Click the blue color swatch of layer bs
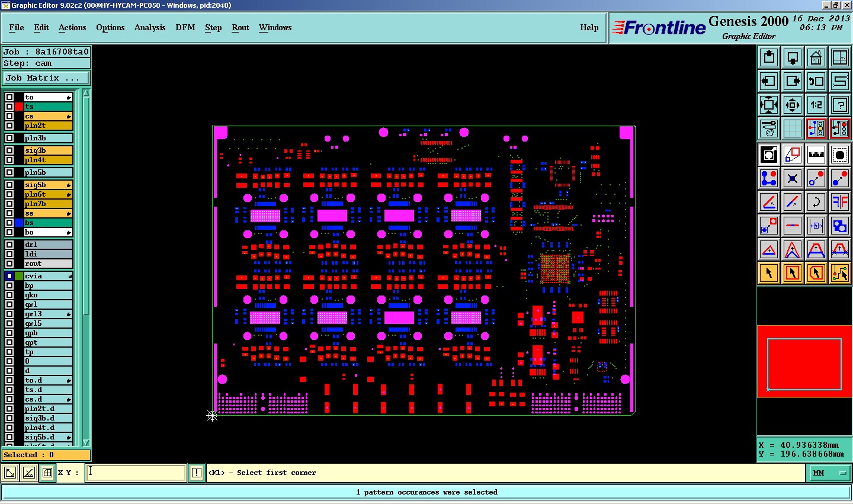Viewport: 853px width, 504px height. 19,223
